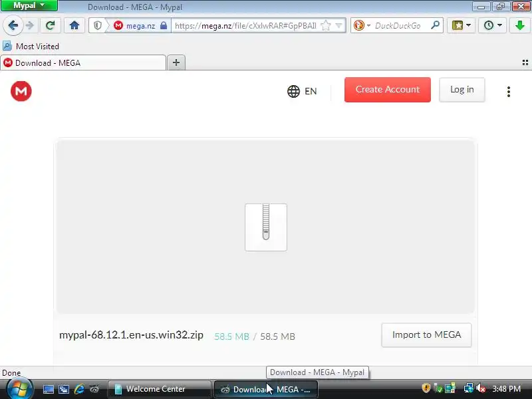532x399 pixels.
Task: Minimize the Mypal browser window
Action: pos(481,6)
